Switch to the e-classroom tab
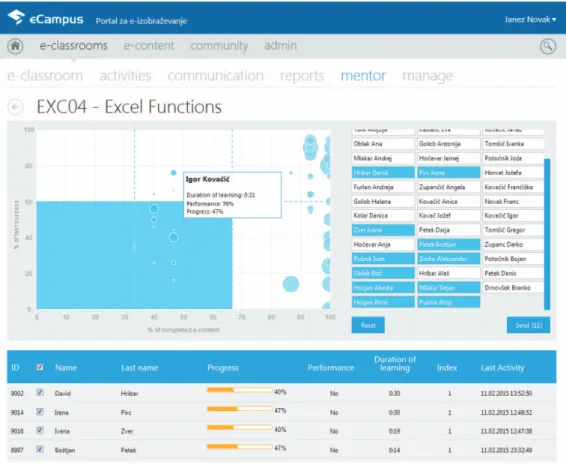The height and width of the screenshot is (465, 566). 45,75
